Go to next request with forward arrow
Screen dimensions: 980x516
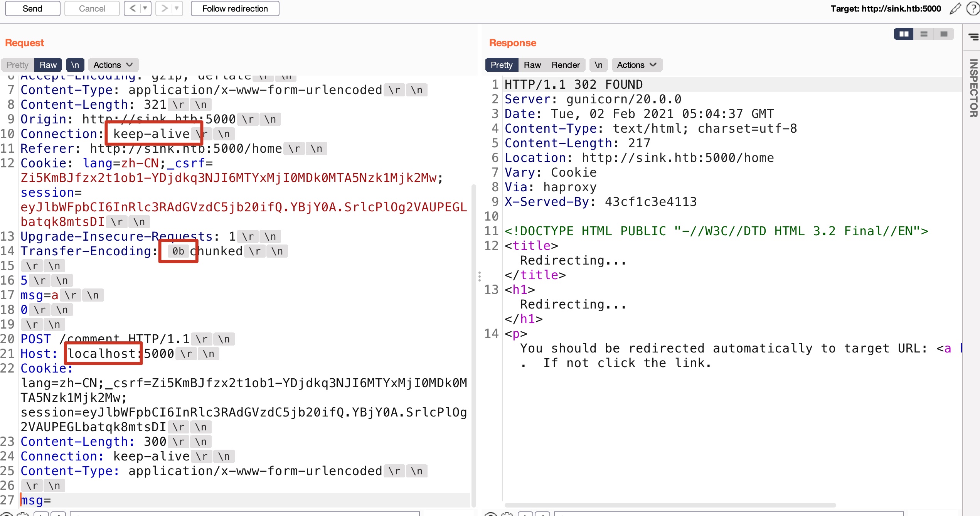[x=164, y=8]
